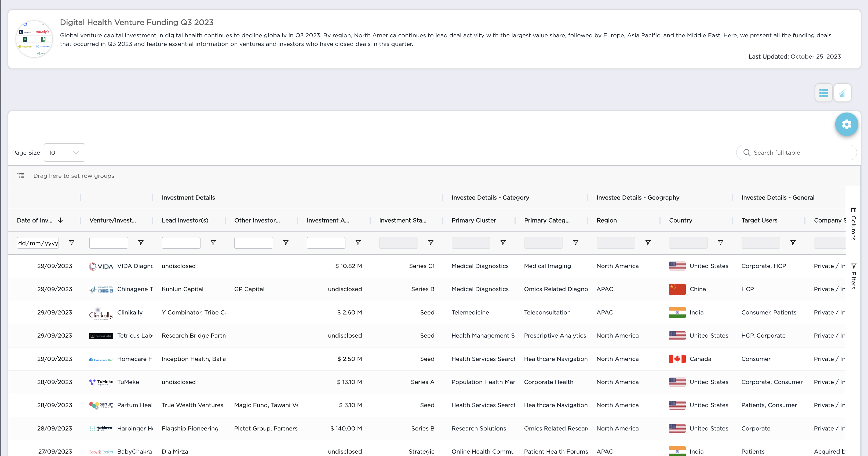Image resolution: width=868 pixels, height=456 pixels.
Task: Click the Lead Investor(s) filter text box
Action: coord(181,243)
